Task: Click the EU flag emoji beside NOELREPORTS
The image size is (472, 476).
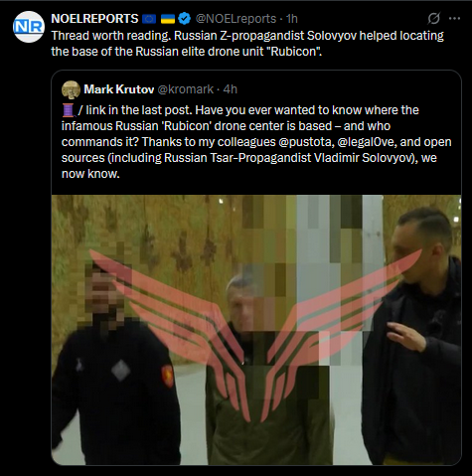Action: pyautogui.click(x=149, y=19)
